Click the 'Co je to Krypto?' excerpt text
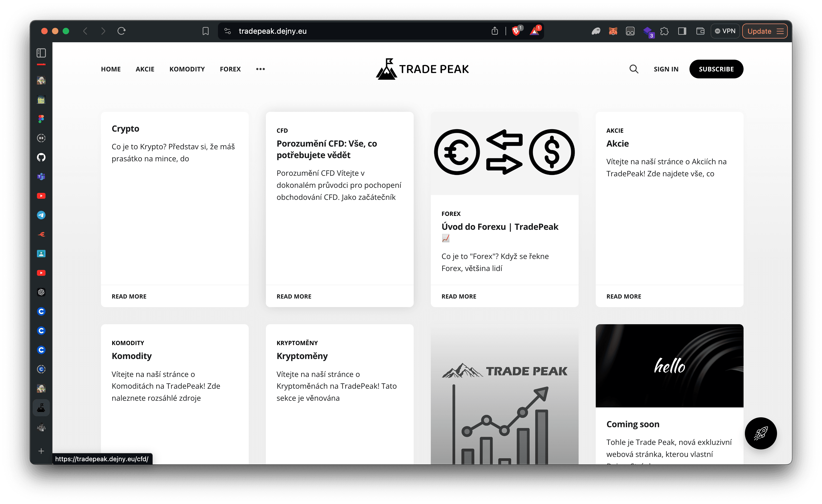 click(x=173, y=152)
